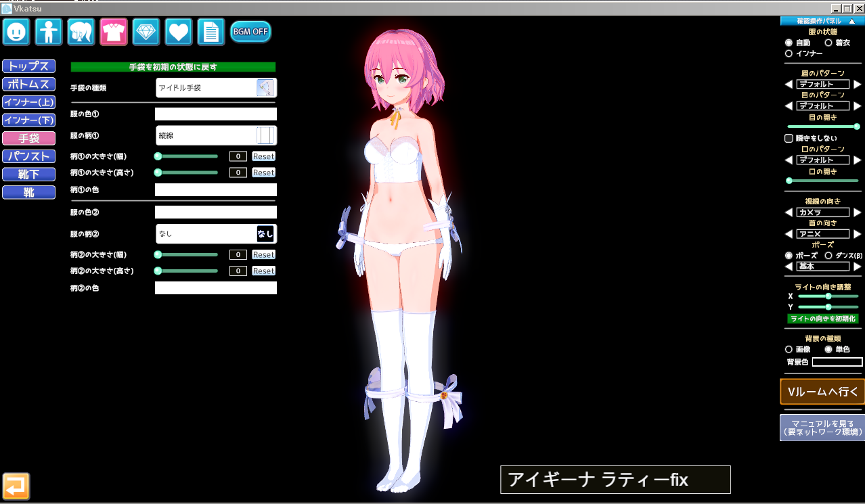865x504 pixels.
Task: Select the インナー clothing state radio
Action: pos(789,53)
